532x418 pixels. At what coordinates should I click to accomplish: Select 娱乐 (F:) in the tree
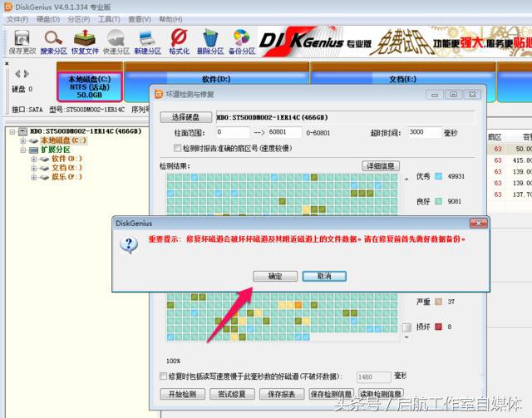pos(66,177)
